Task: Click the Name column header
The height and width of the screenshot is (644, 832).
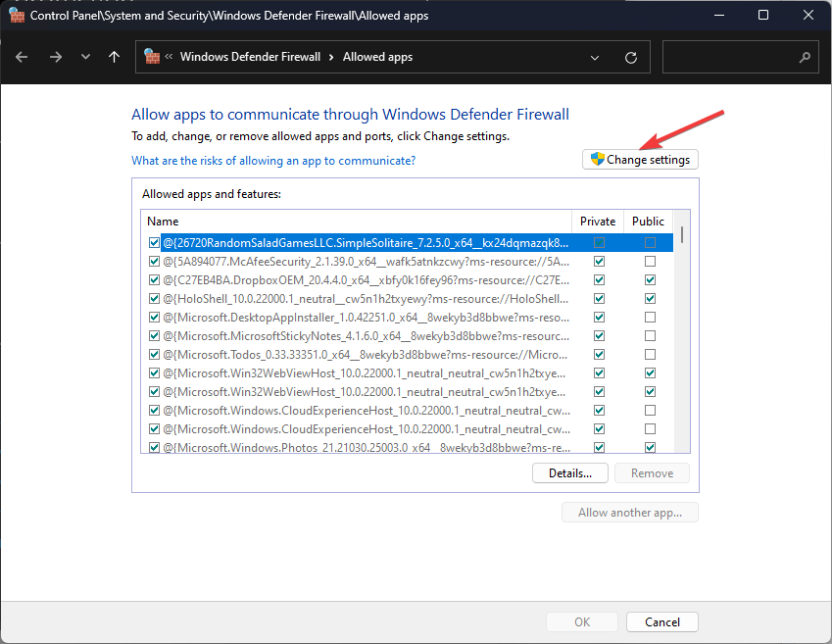Action: point(163,222)
